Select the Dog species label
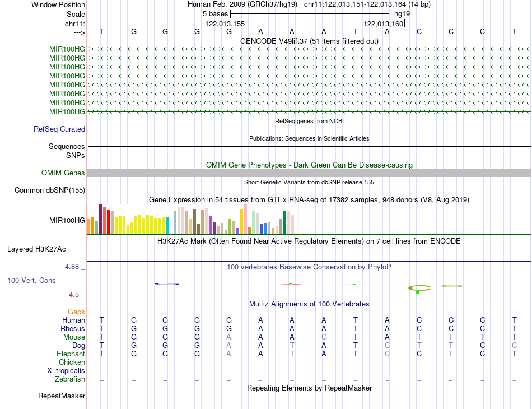 [x=78, y=346]
